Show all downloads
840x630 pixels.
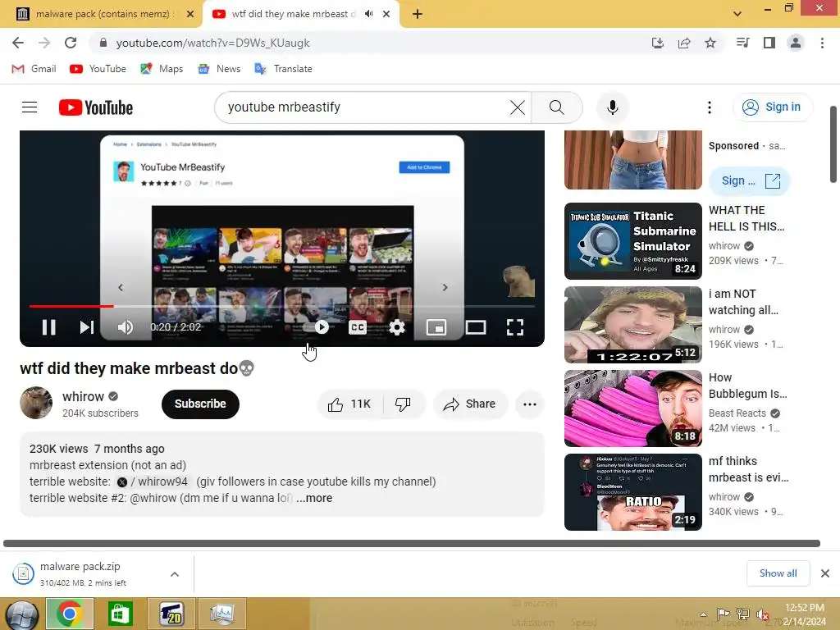coord(778,573)
